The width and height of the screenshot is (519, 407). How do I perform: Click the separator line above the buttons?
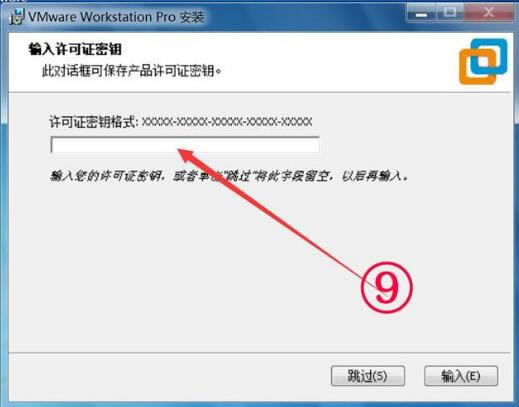pos(260,352)
